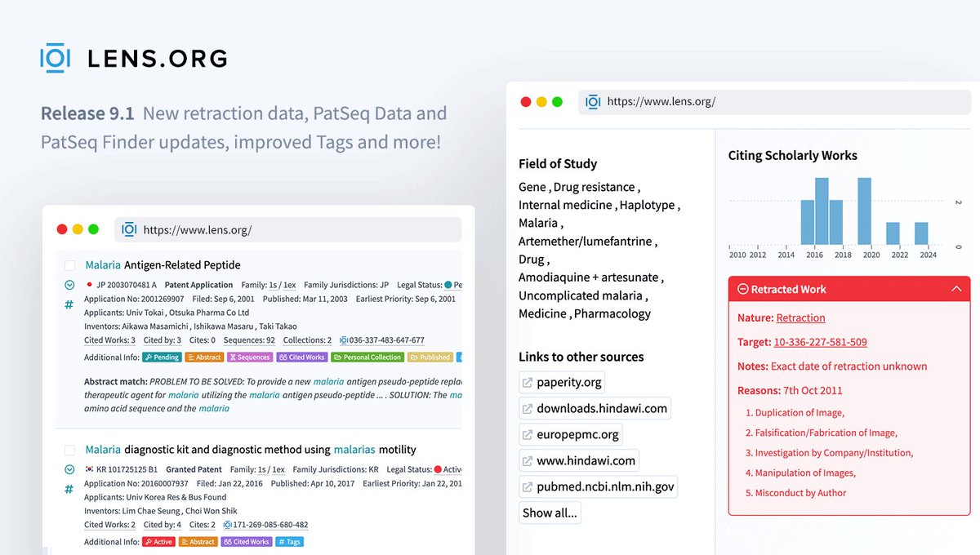Click 'Duplication of Image' retraction reason

pyautogui.click(x=800, y=413)
